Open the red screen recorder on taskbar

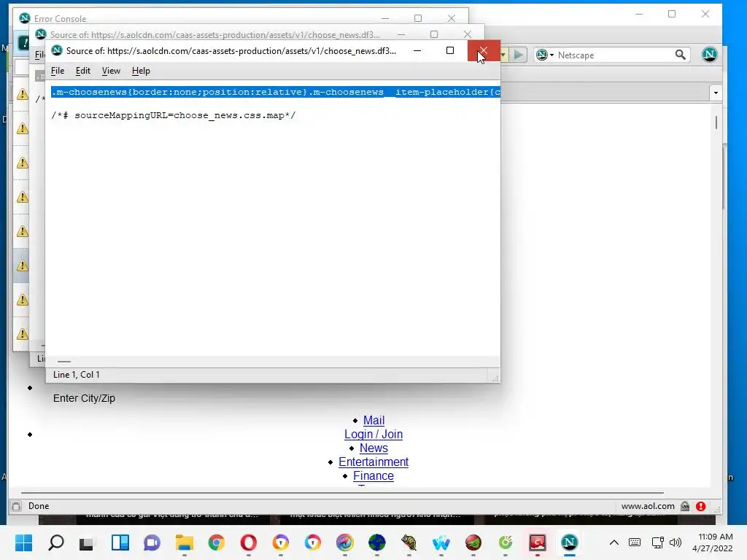point(538,542)
